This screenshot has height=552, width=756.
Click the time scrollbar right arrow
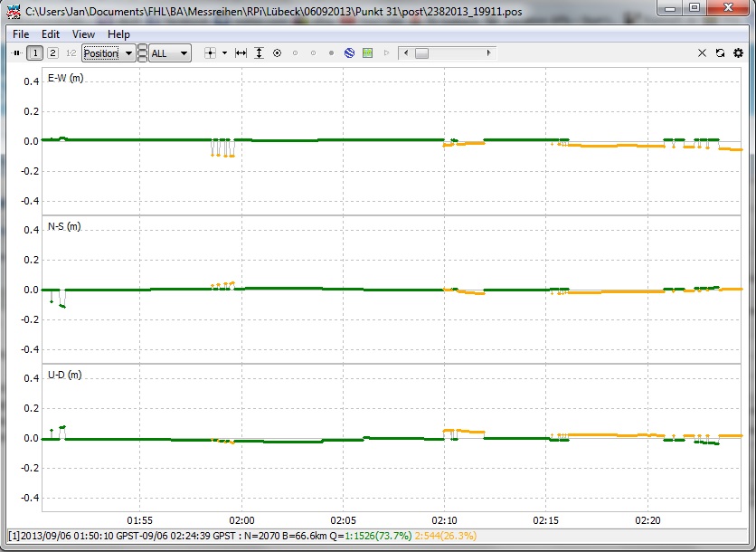[490, 53]
